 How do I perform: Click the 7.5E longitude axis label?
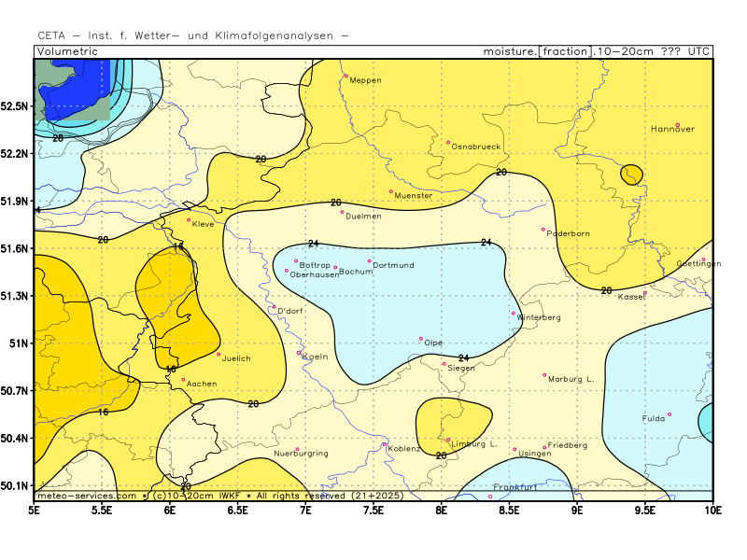pyautogui.click(x=373, y=511)
